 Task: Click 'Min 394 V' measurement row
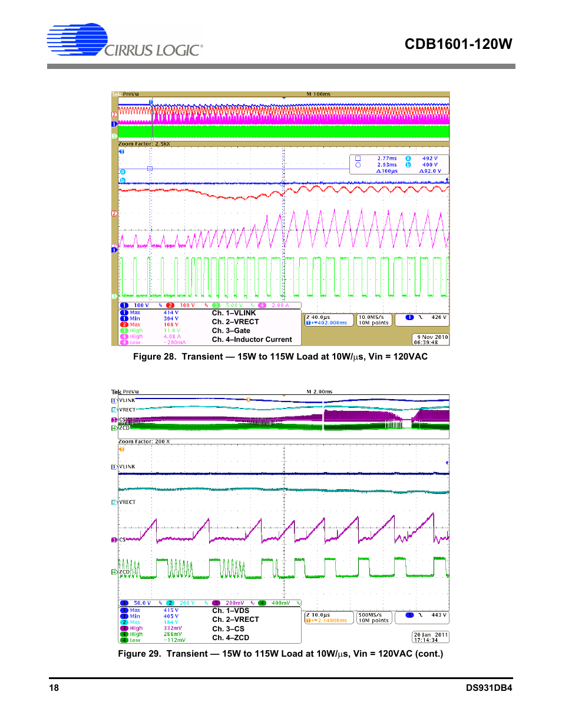point(150,319)
